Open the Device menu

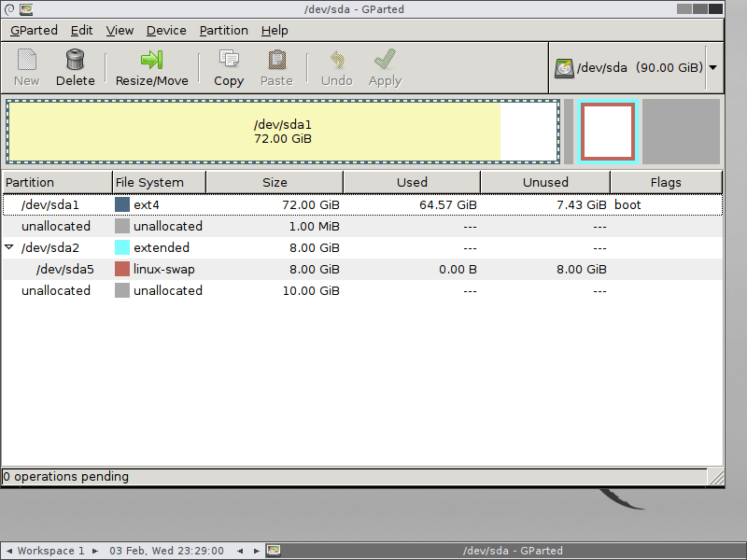(166, 30)
